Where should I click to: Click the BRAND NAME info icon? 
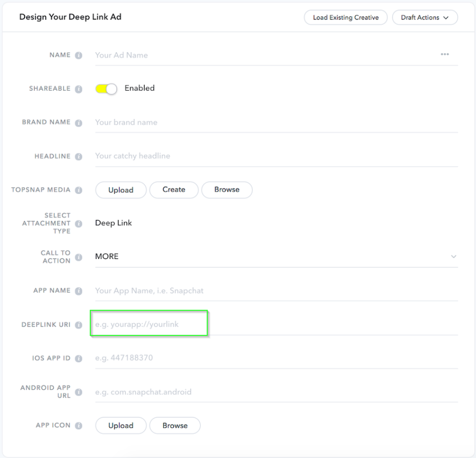[x=78, y=123]
